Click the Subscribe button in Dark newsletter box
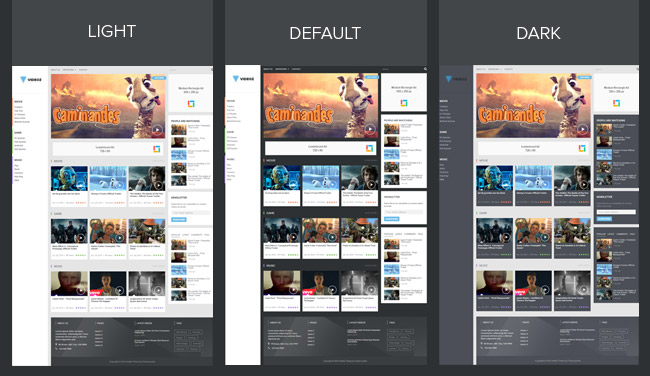650x376 pixels. click(x=604, y=218)
